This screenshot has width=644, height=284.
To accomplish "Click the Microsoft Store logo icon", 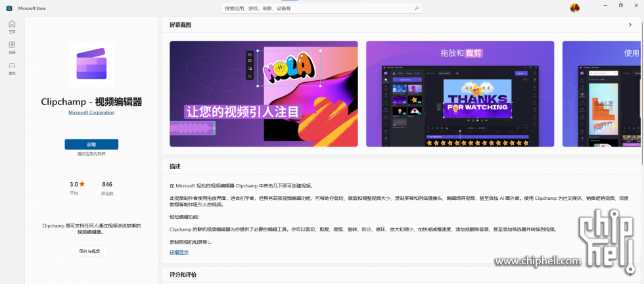I will (x=9, y=9).
